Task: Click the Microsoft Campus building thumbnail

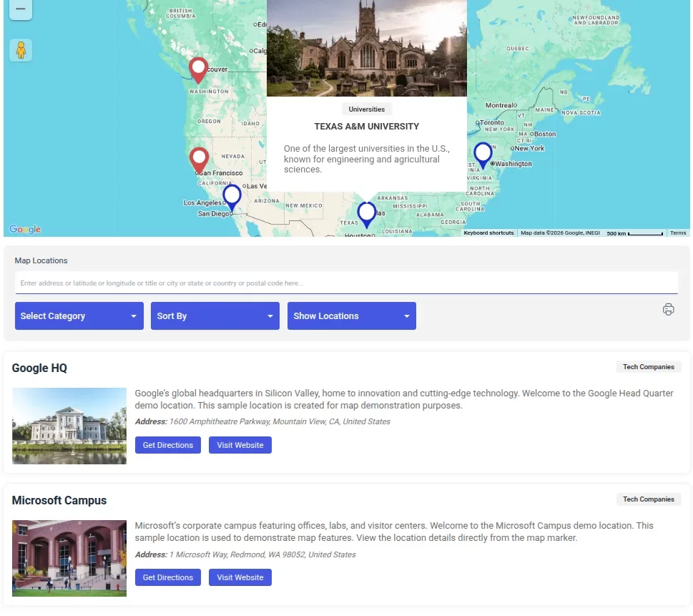Action: point(69,558)
